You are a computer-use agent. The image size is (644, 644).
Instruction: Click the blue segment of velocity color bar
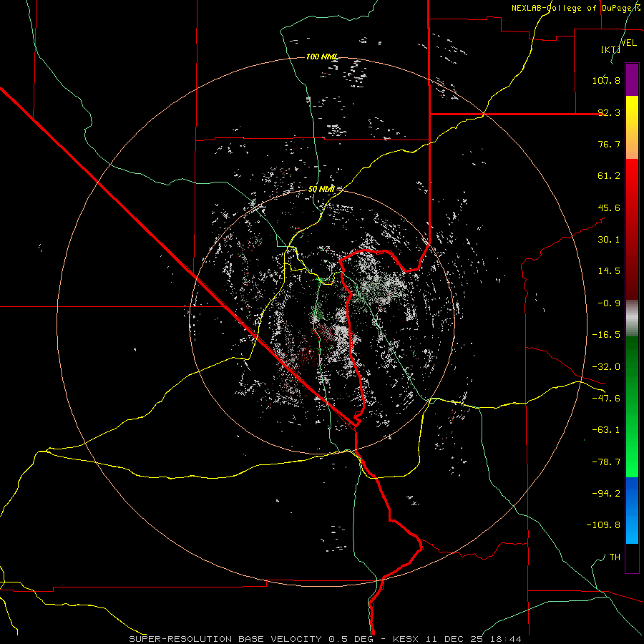click(632, 510)
